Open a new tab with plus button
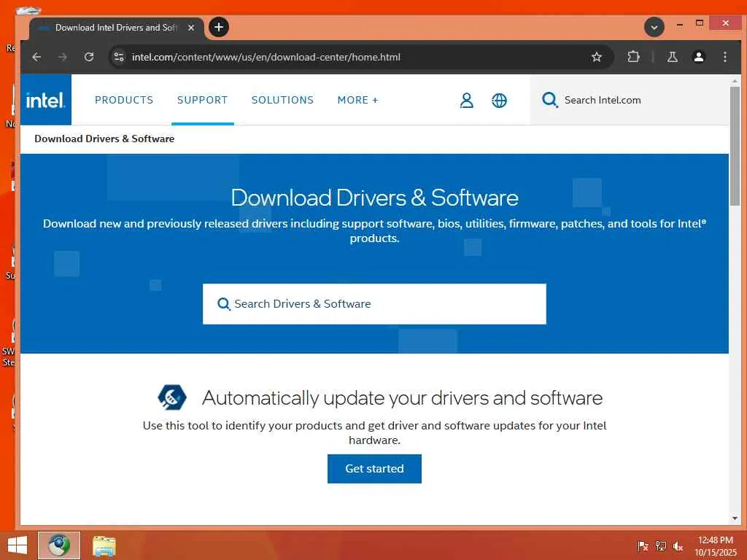 click(x=219, y=27)
